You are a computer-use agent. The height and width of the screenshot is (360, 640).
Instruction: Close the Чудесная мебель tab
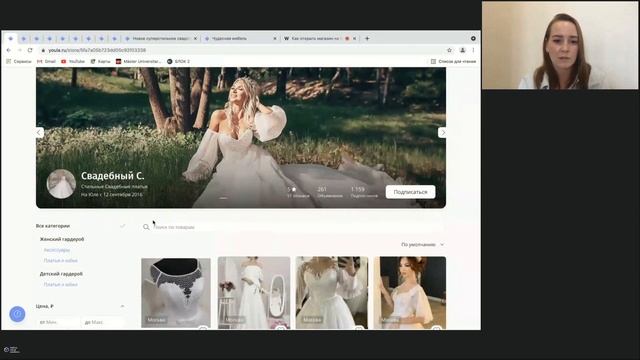click(x=275, y=38)
